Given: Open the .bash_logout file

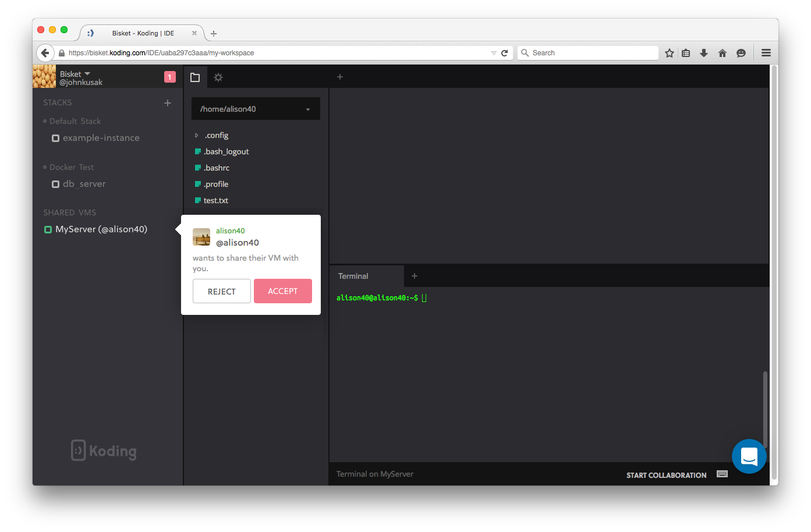Looking at the screenshot, I should (226, 151).
